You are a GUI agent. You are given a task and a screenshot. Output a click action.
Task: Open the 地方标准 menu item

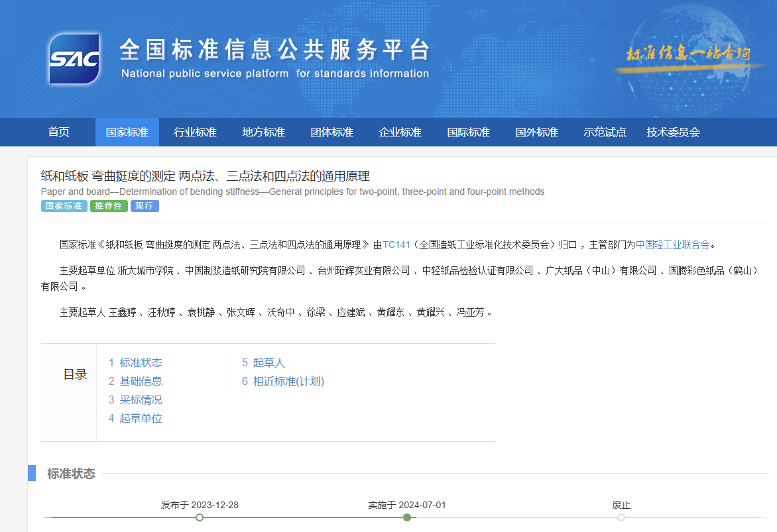(263, 132)
